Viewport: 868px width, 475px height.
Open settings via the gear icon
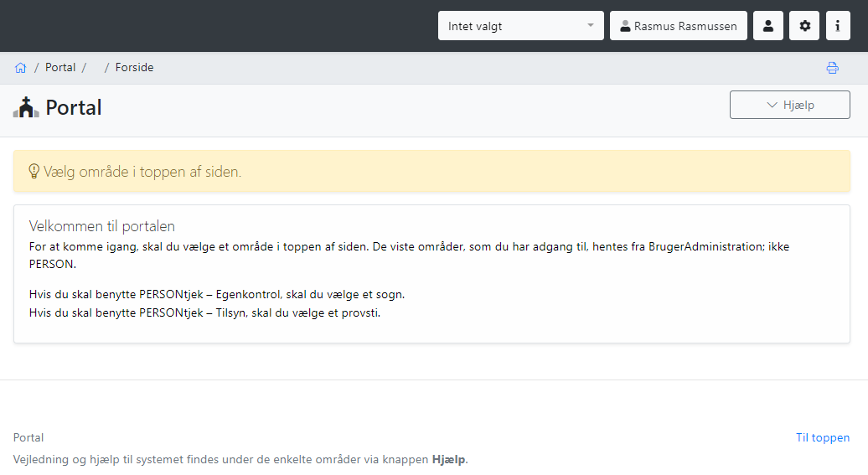(804, 26)
